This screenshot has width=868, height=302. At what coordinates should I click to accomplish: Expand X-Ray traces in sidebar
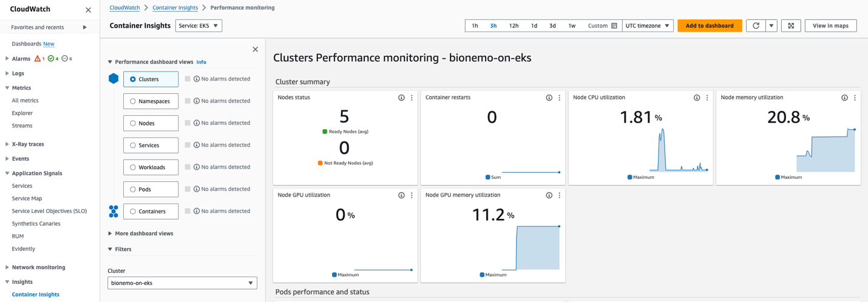point(7,144)
